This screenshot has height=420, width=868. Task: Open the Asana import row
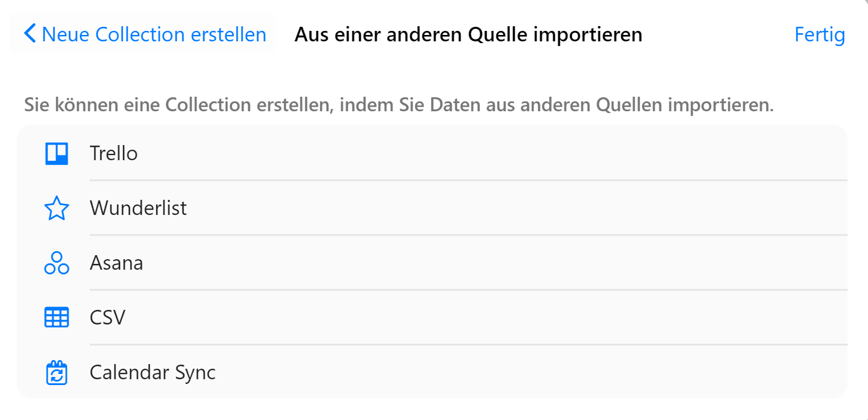tap(433, 263)
